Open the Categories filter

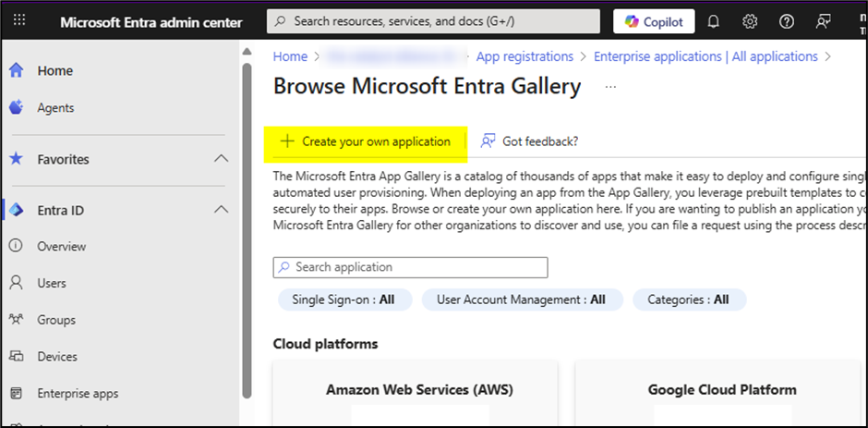pos(688,300)
